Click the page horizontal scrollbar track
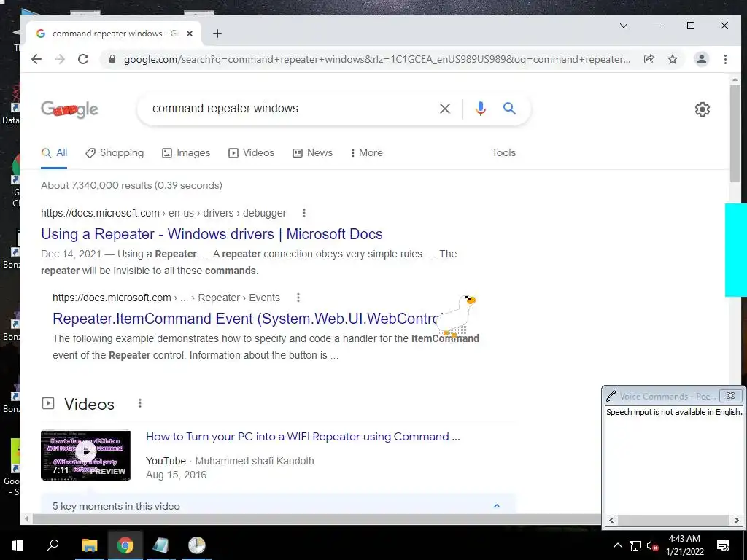This screenshot has height=560, width=747. click(x=314, y=518)
